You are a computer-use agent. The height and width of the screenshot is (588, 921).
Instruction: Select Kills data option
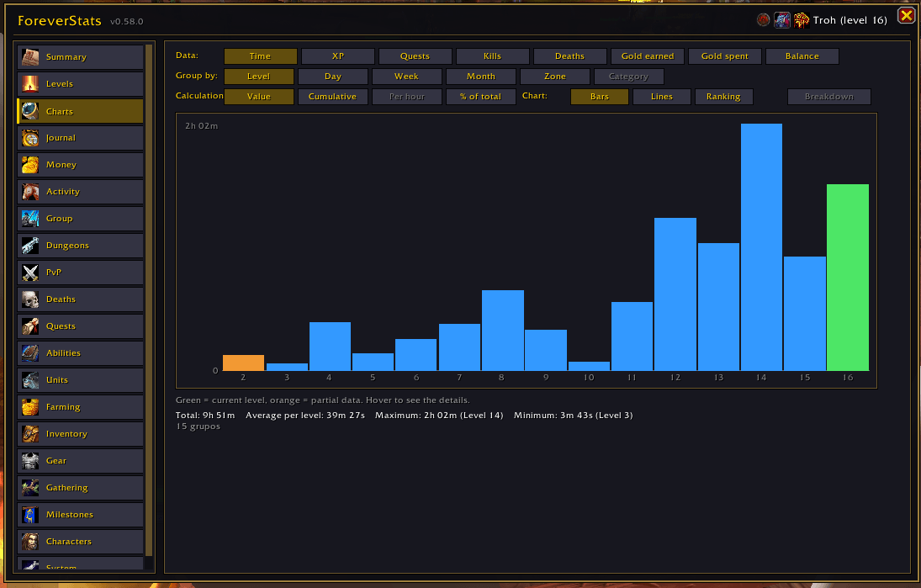pyautogui.click(x=492, y=56)
